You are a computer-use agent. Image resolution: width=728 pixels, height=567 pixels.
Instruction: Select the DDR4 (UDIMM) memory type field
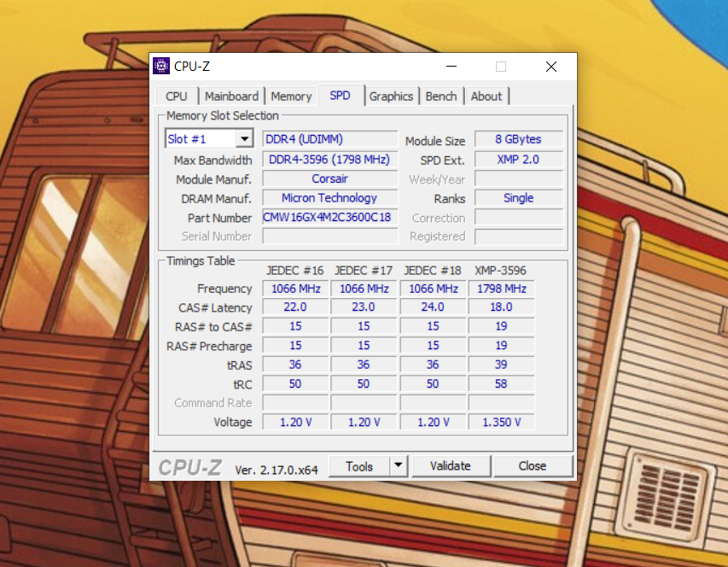click(329, 138)
